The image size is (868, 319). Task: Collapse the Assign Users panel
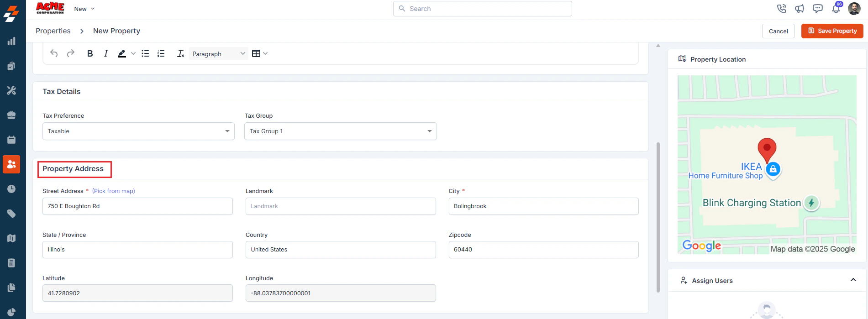pos(853,280)
